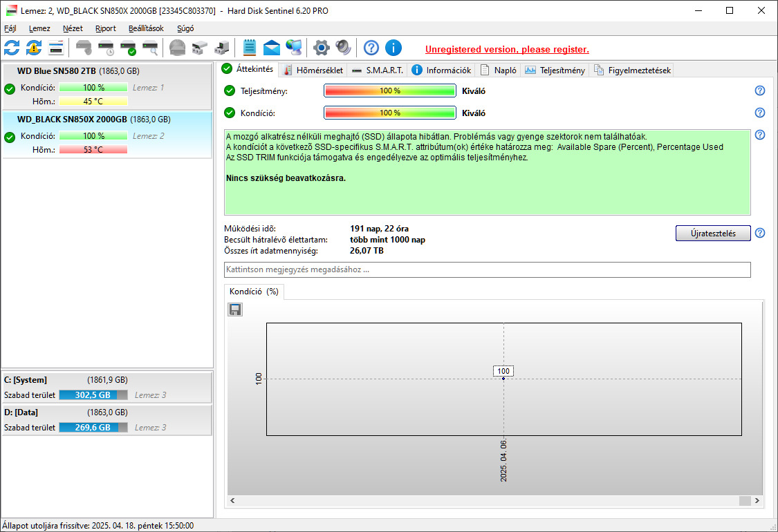The width and height of the screenshot is (778, 532).
Task: Click the disk with green checkmark icon
Action: click(x=129, y=48)
